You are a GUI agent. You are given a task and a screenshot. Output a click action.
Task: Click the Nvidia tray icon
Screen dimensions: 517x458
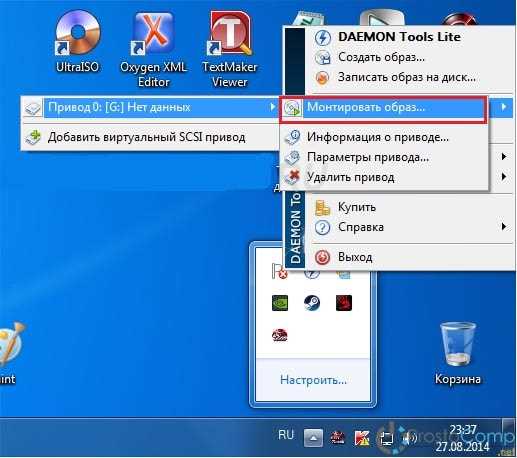click(280, 303)
